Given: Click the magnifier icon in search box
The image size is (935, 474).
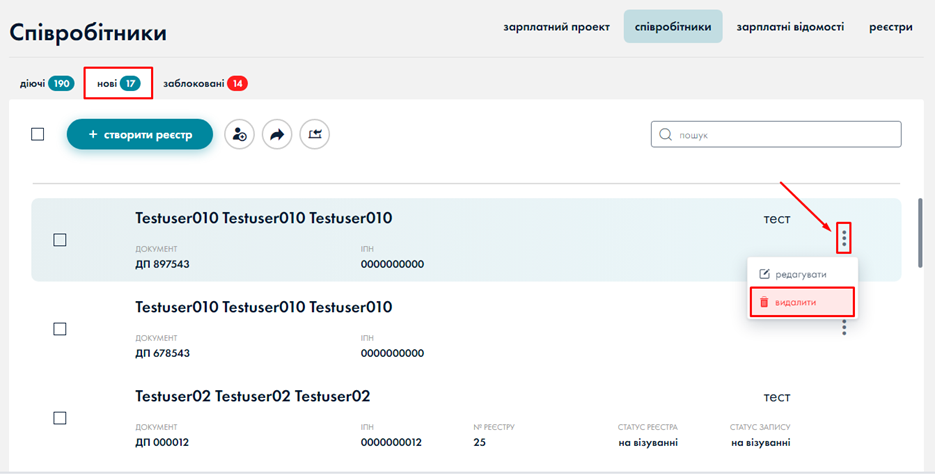Looking at the screenshot, I should point(666,134).
